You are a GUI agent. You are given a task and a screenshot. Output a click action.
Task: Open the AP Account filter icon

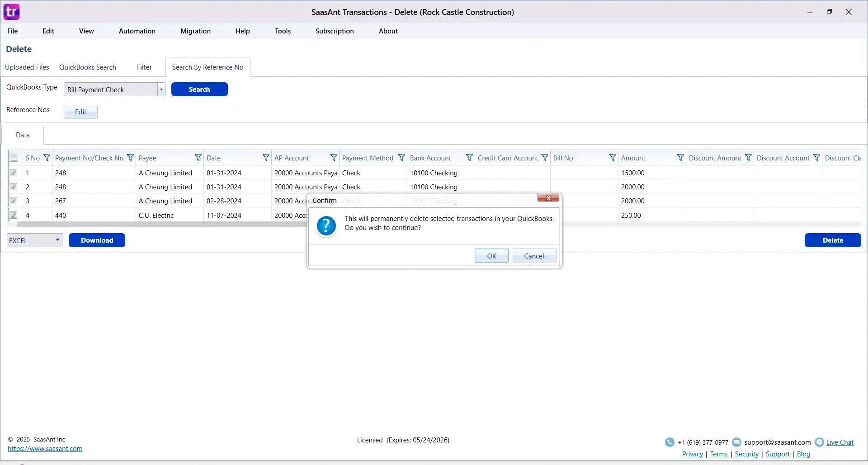pos(334,158)
